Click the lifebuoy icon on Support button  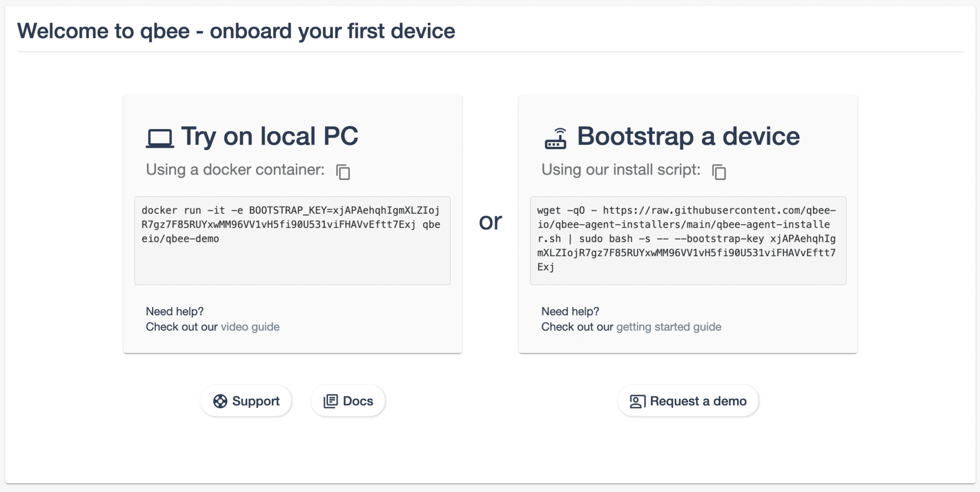pos(220,401)
